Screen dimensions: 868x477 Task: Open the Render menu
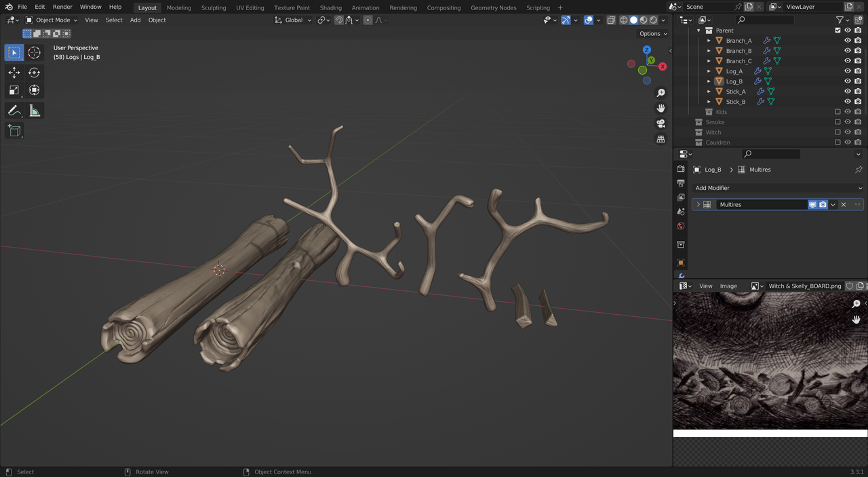(x=62, y=7)
